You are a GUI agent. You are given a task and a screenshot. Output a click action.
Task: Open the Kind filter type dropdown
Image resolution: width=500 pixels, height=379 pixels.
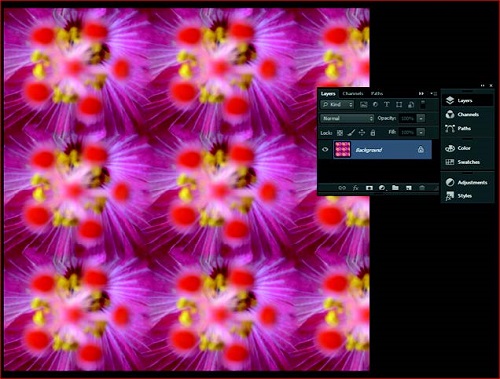pyautogui.click(x=337, y=105)
